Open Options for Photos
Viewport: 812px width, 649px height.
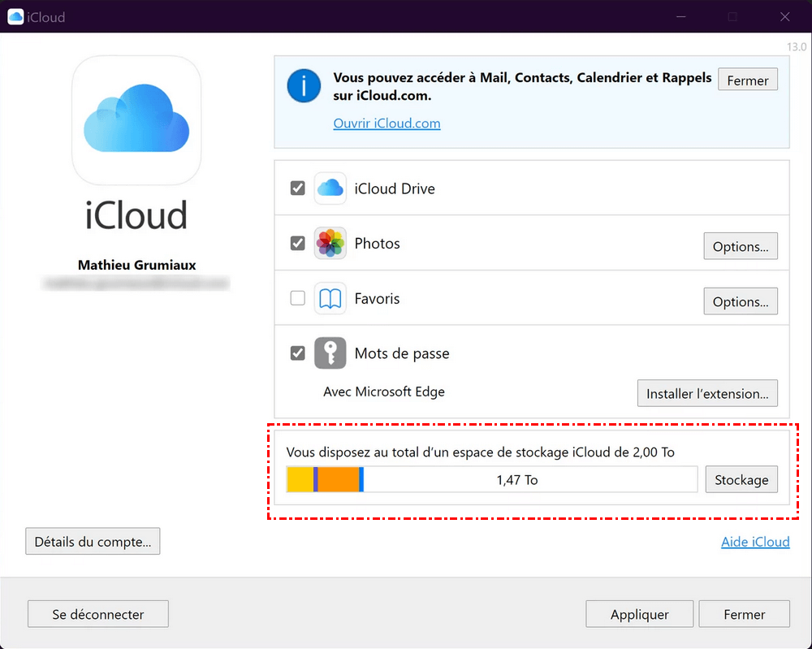[740, 246]
